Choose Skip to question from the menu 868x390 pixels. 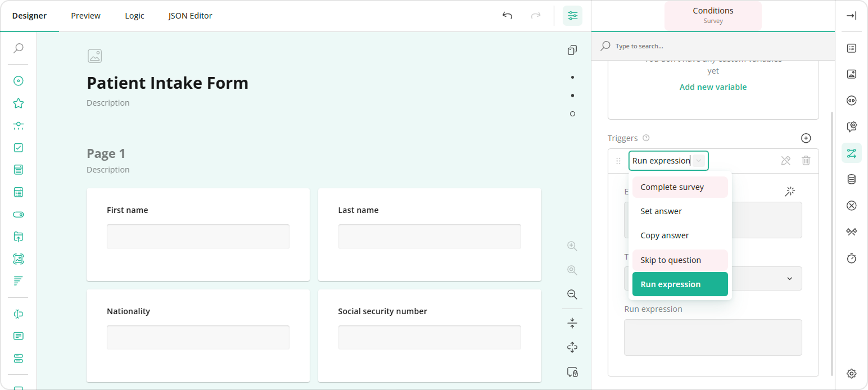670,260
